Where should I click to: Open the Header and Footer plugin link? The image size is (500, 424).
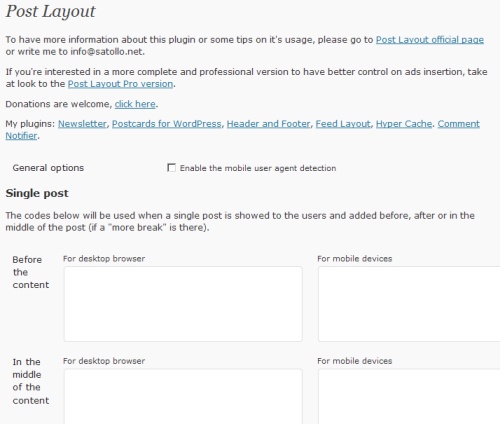[x=268, y=124]
